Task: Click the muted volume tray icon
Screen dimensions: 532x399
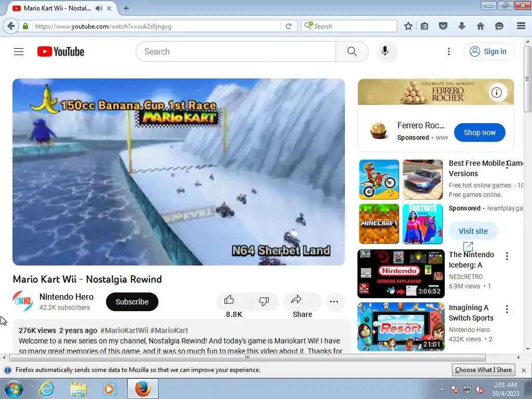Action: [x=480, y=389]
